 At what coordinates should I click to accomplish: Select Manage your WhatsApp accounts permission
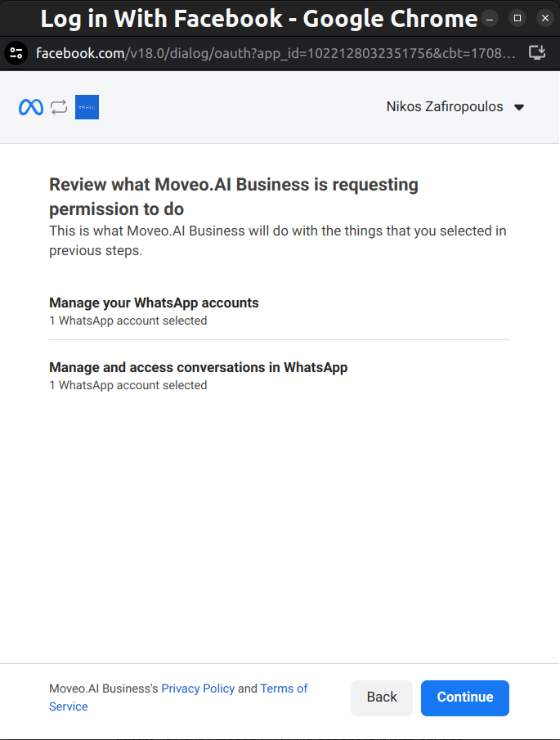(154, 303)
